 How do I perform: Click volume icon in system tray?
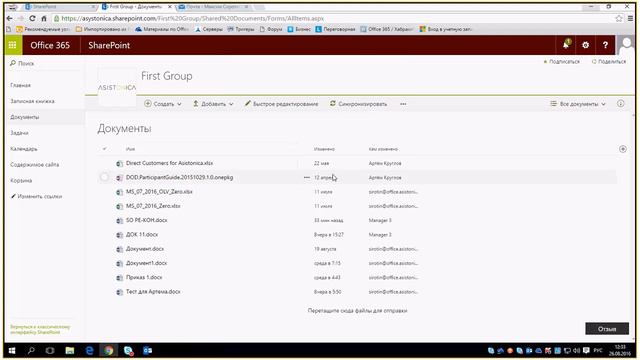point(577,351)
